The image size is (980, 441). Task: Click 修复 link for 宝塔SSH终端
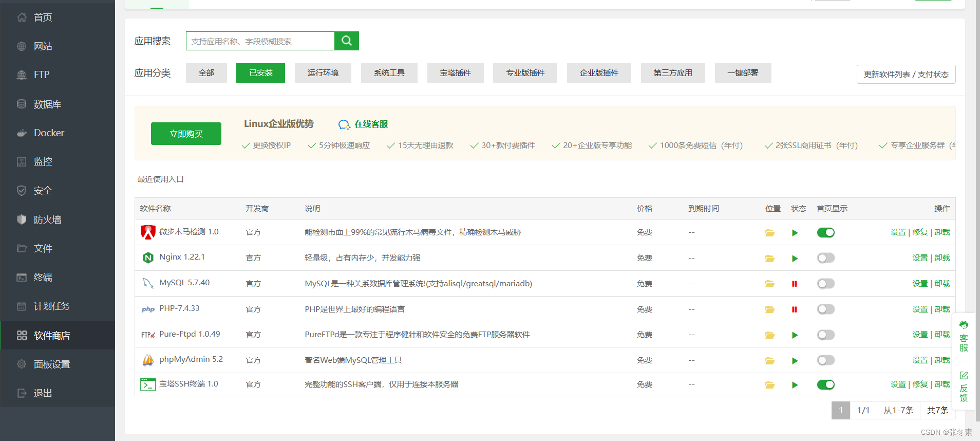coord(920,384)
